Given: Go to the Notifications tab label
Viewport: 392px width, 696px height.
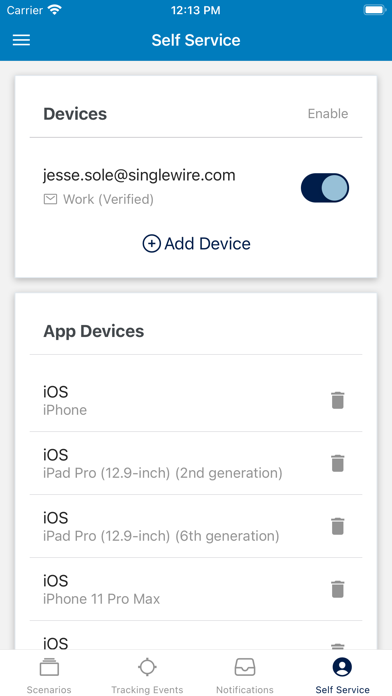Looking at the screenshot, I should tap(245, 690).
